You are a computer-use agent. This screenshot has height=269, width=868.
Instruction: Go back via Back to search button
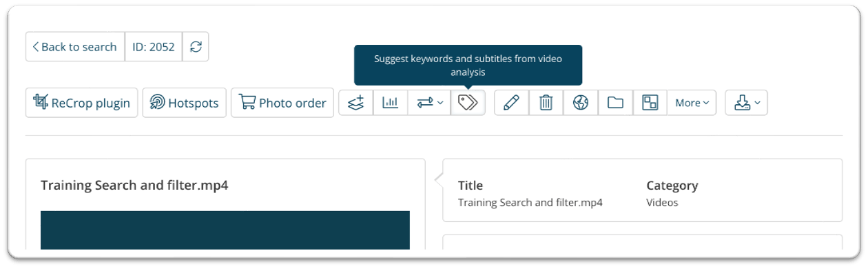75,47
